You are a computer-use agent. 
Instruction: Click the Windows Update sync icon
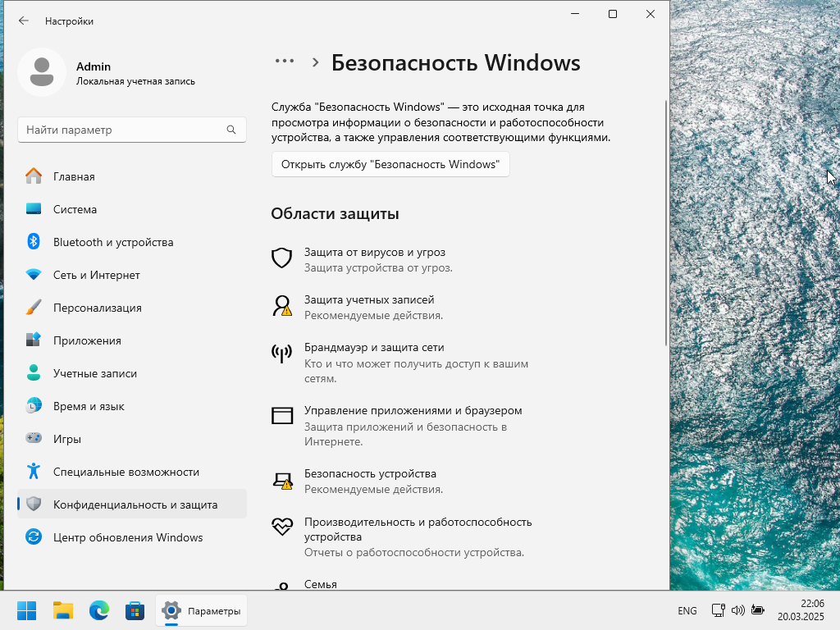point(34,536)
